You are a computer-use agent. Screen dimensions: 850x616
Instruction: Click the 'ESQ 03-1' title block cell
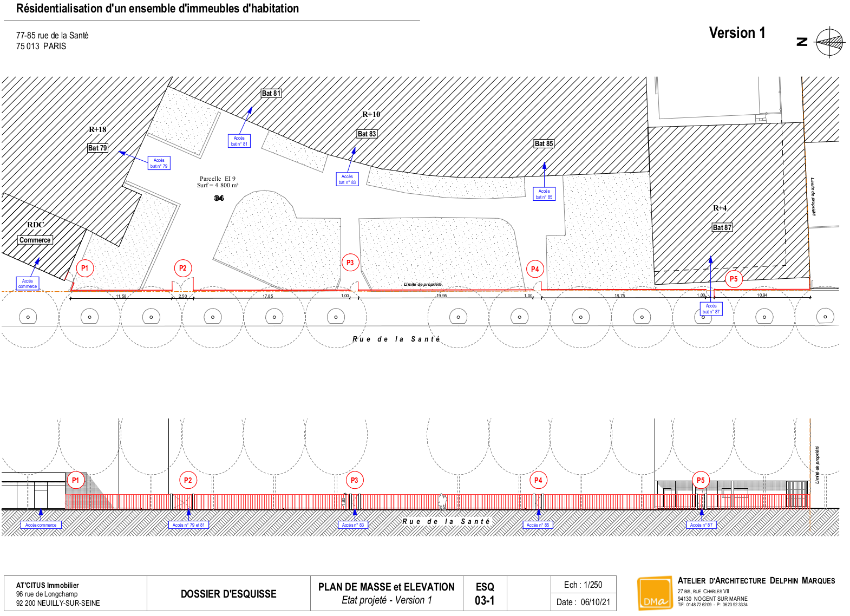coord(485,594)
